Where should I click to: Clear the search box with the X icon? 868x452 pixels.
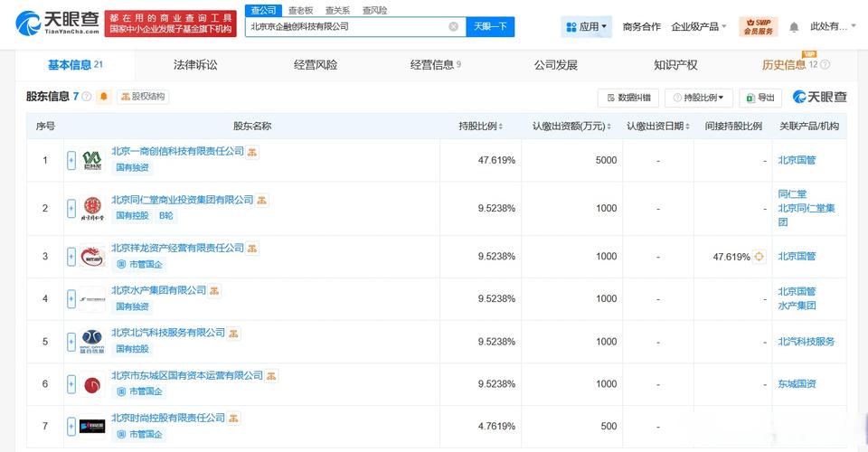click(x=453, y=26)
